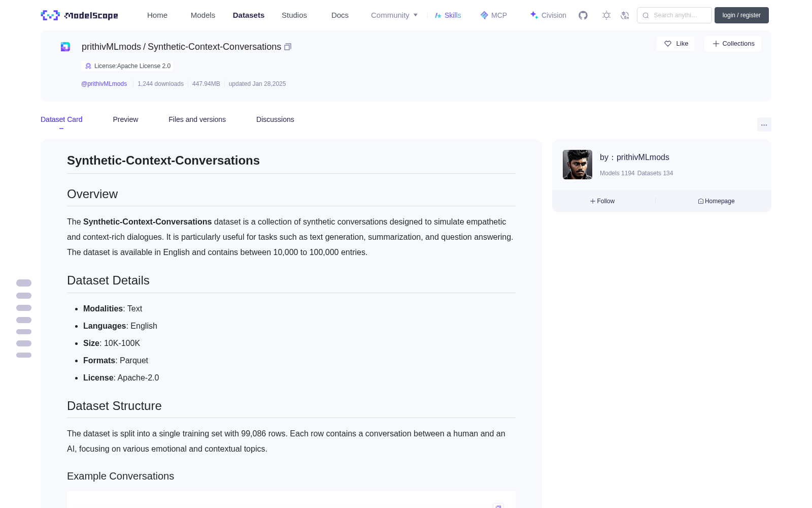Open the Files and versions tab
This screenshot has width=812, height=508.
(197, 119)
